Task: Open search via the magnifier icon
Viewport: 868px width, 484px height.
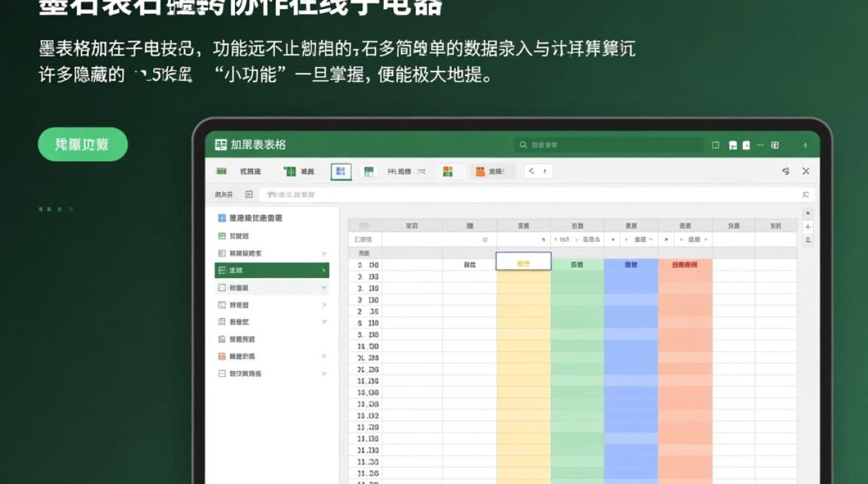Action: [523, 145]
